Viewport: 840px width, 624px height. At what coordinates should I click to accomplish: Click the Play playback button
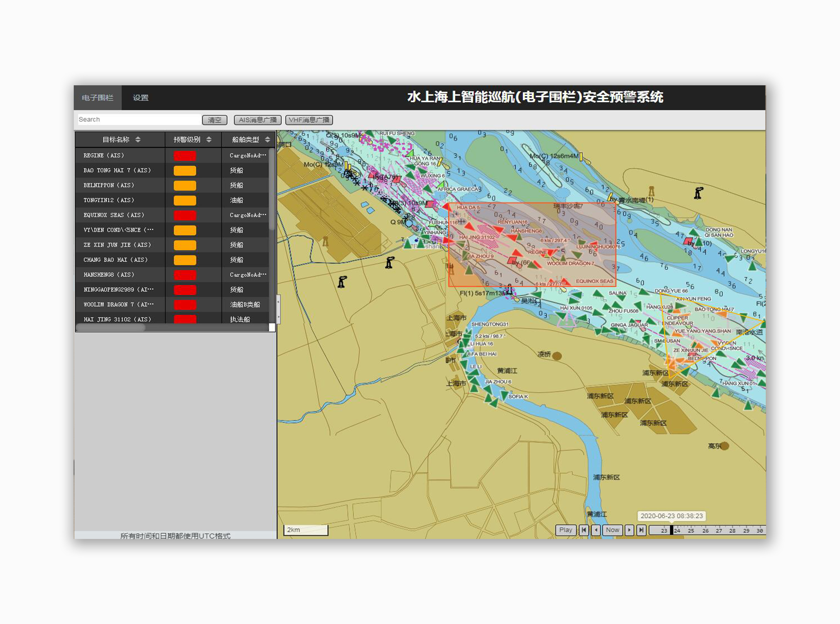[x=566, y=530]
